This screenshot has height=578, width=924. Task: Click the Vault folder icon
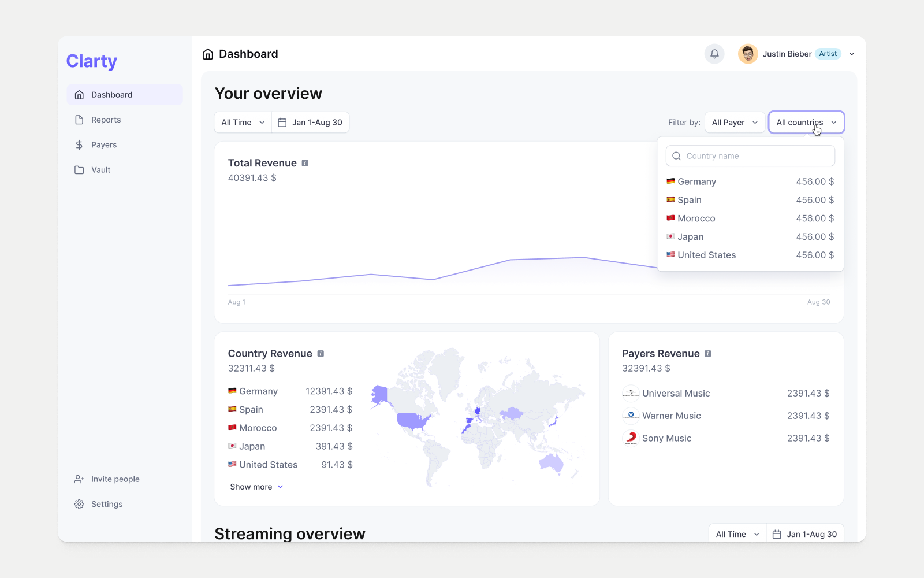click(79, 170)
